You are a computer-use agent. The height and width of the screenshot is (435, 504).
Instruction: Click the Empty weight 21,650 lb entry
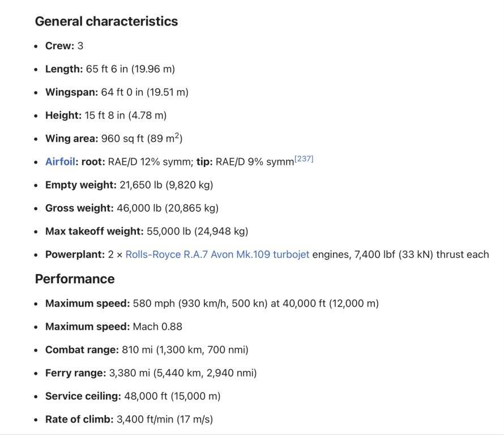[129, 185]
